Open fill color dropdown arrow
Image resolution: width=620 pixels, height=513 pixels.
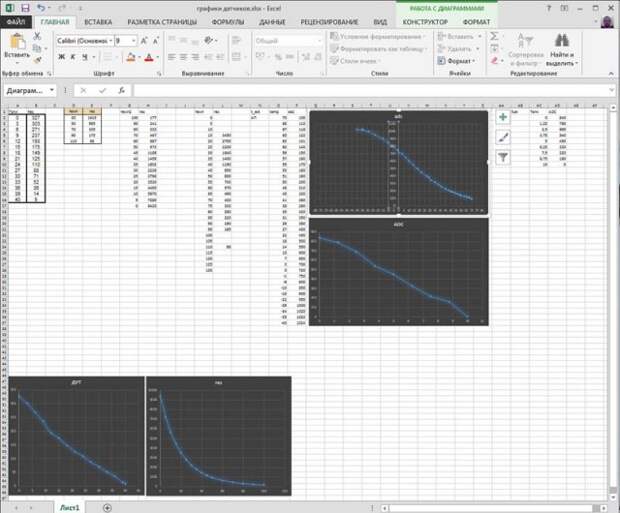tap(139, 57)
